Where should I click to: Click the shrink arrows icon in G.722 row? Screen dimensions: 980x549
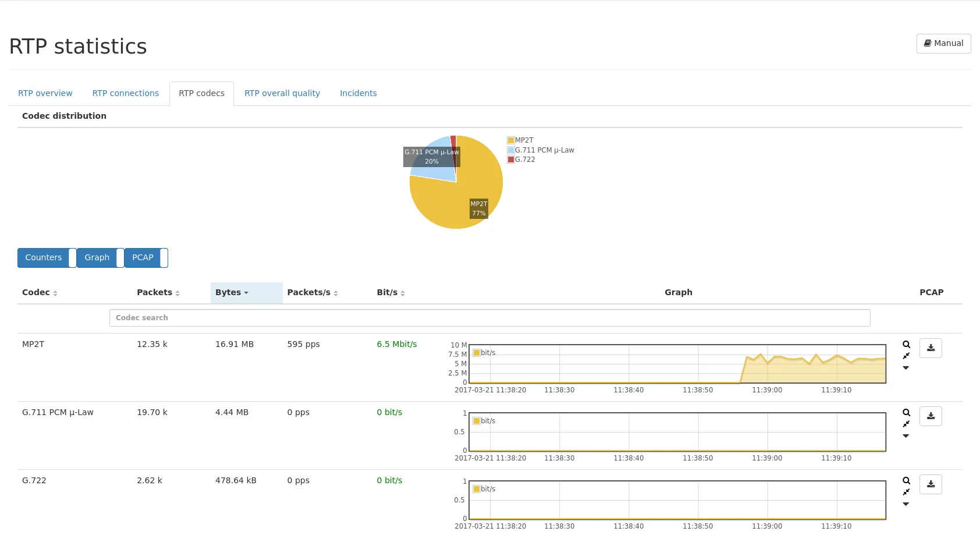pyautogui.click(x=906, y=492)
